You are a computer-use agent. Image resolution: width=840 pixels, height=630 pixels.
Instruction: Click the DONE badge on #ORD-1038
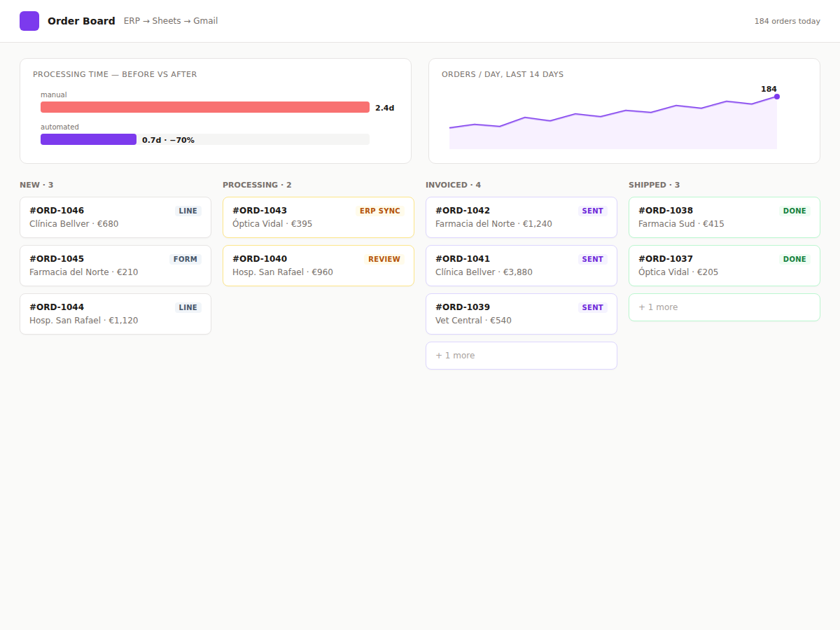pos(794,211)
